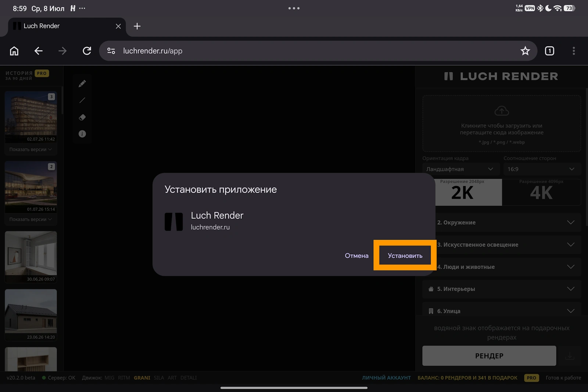Expand the 5. Интерьеры section
This screenshot has width=588, height=392.
click(x=502, y=289)
